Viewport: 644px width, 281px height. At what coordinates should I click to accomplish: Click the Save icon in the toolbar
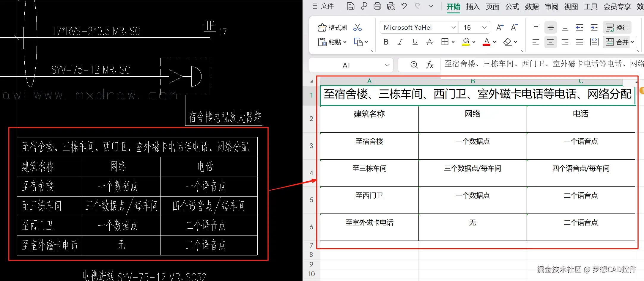coord(350,6)
